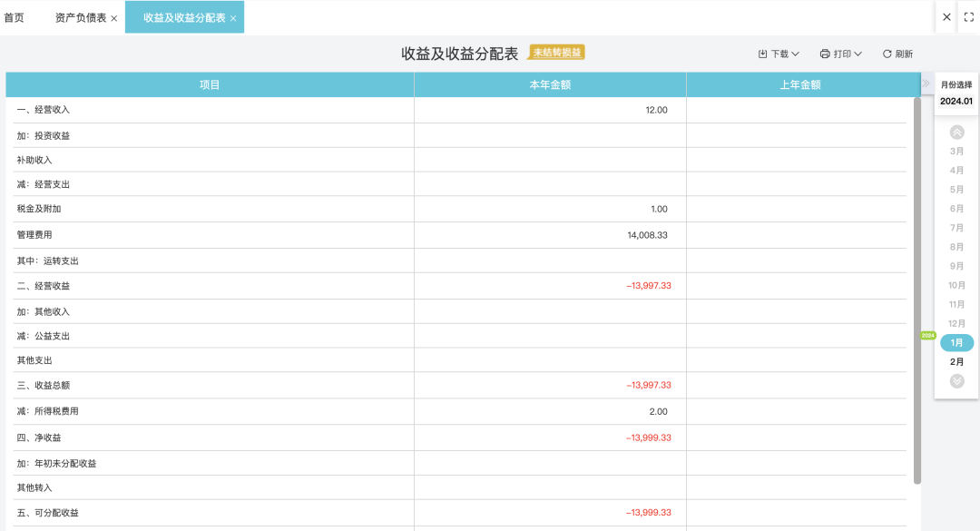The image size is (980, 531).
Task: Click the 其他支出 row label
Action: (34, 360)
